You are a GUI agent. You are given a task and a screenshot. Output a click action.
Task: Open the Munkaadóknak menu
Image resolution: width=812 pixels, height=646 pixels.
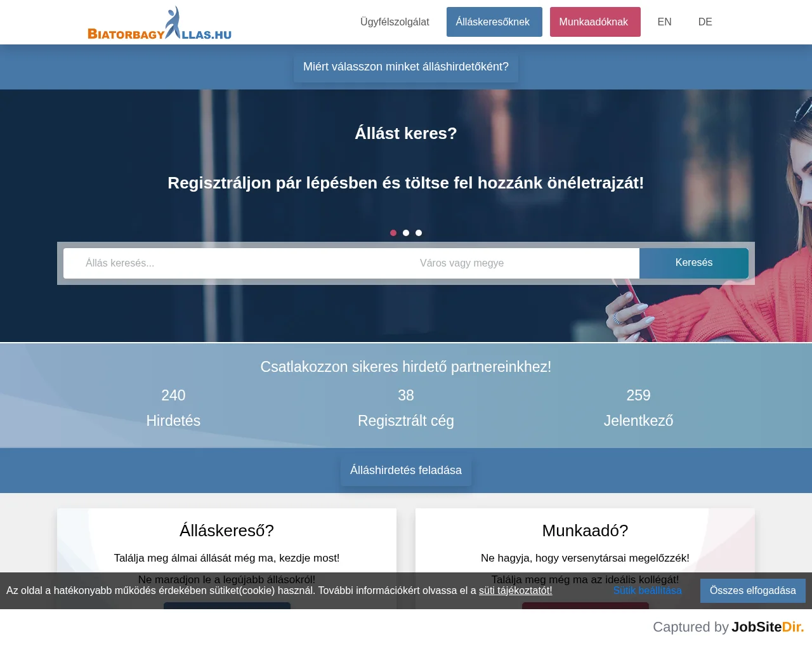click(x=595, y=22)
